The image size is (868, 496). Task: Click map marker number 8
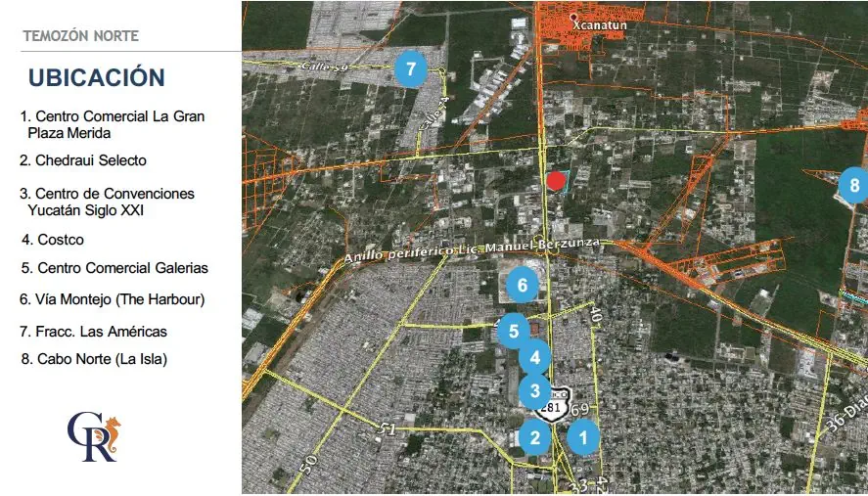[x=853, y=186]
